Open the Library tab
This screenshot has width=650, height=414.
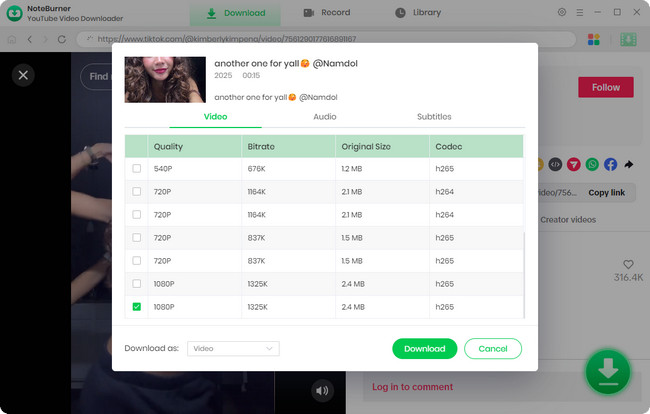pyautogui.click(x=418, y=13)
